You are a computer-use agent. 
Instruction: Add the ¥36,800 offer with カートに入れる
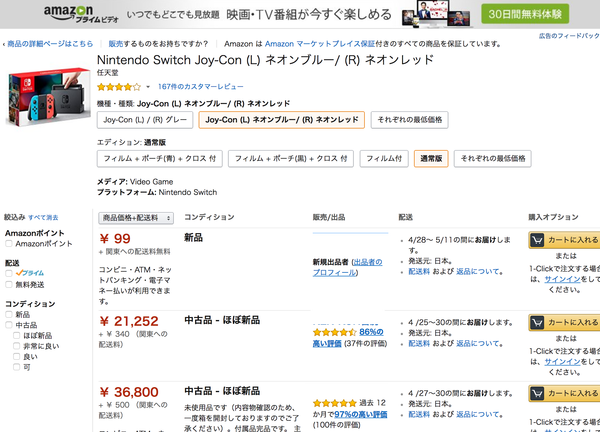[x=564, y=393]
